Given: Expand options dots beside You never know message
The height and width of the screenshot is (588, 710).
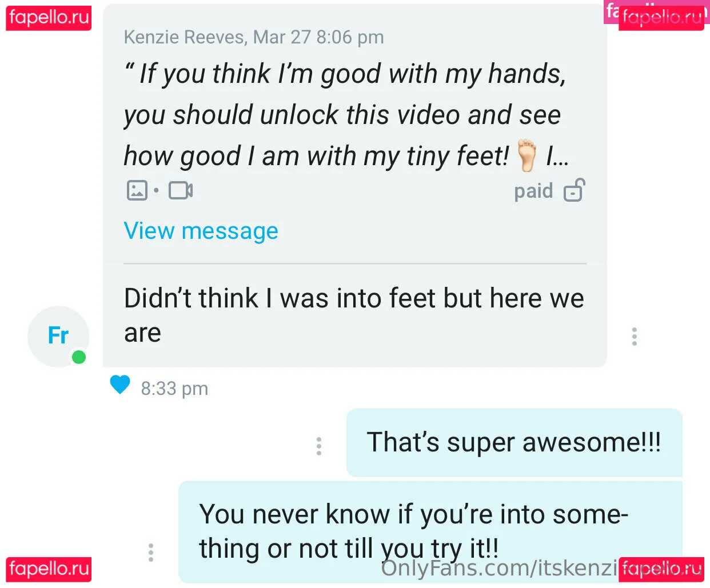Looking at the screenshot, I should pos(150,553).
